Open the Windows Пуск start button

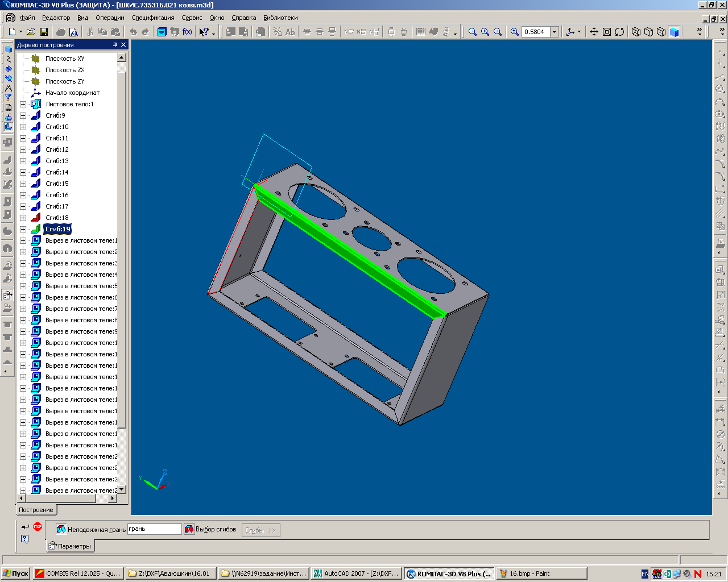click(x=16, y=573)
